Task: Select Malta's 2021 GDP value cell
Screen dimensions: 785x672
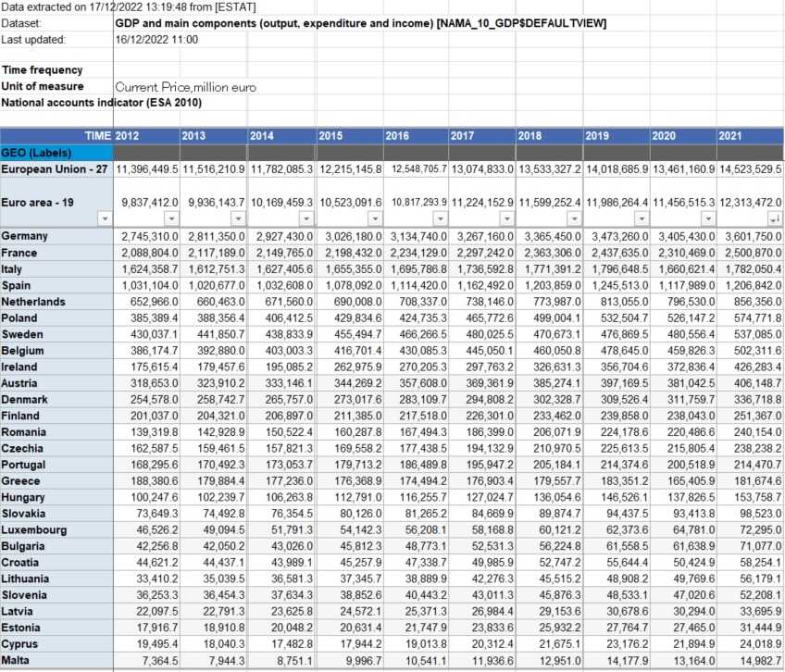Action: pyautogui.click(x=750, y=659)
